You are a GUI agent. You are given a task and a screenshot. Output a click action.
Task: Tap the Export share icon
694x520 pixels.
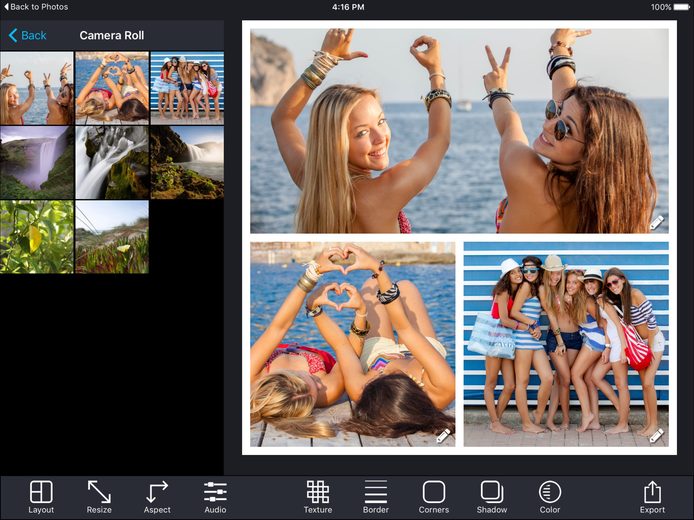(x=652, y=497)
